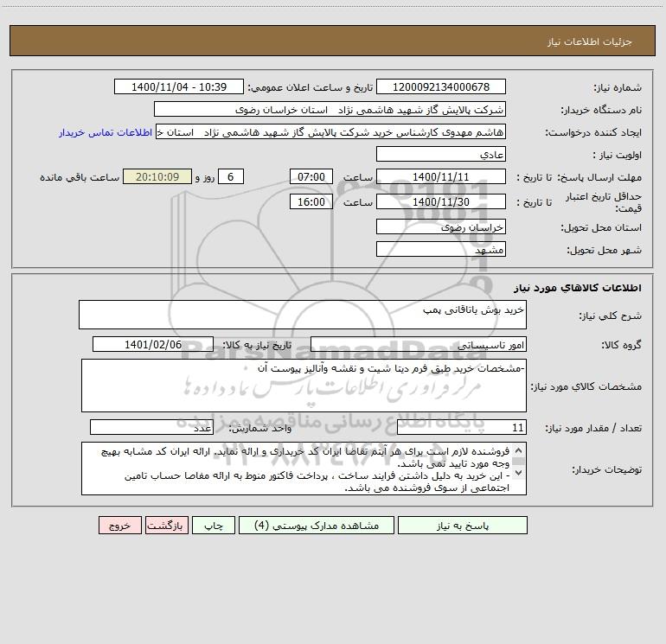Click the 'پاسخ به نیاز' button
The height and width of the screenshot is (644, 666).
[462, 525]
